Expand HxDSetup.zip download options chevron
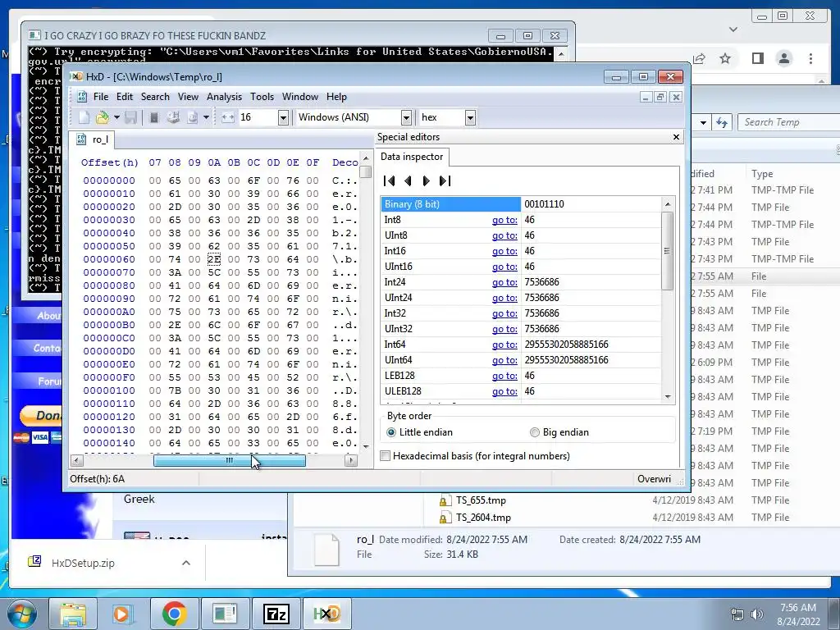The image size is (840, 630). click(x=186, y=563)
